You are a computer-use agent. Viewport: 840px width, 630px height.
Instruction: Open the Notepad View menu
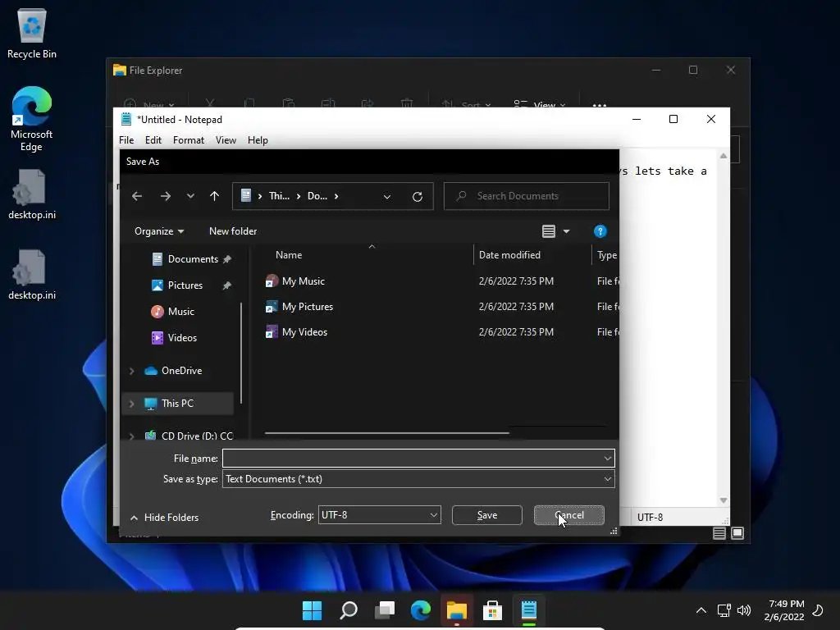pyautogui.click(x=226, y=140)
